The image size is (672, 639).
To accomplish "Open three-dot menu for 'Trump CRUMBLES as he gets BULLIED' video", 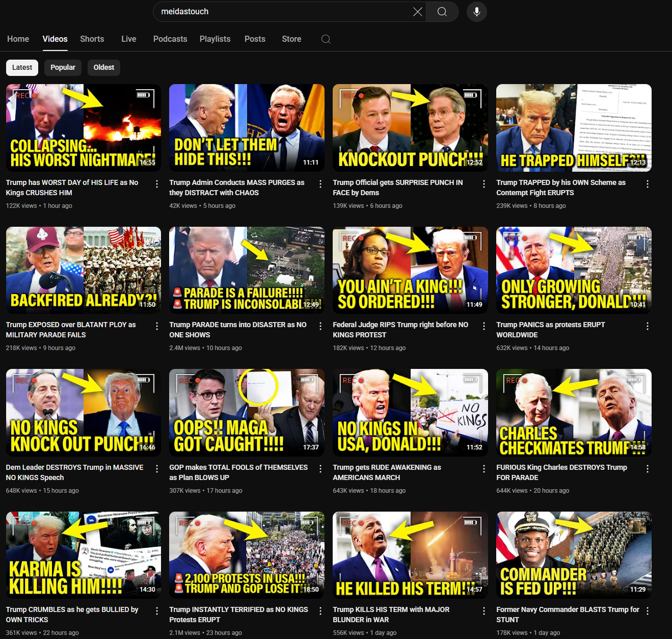I will coord(157,611).
